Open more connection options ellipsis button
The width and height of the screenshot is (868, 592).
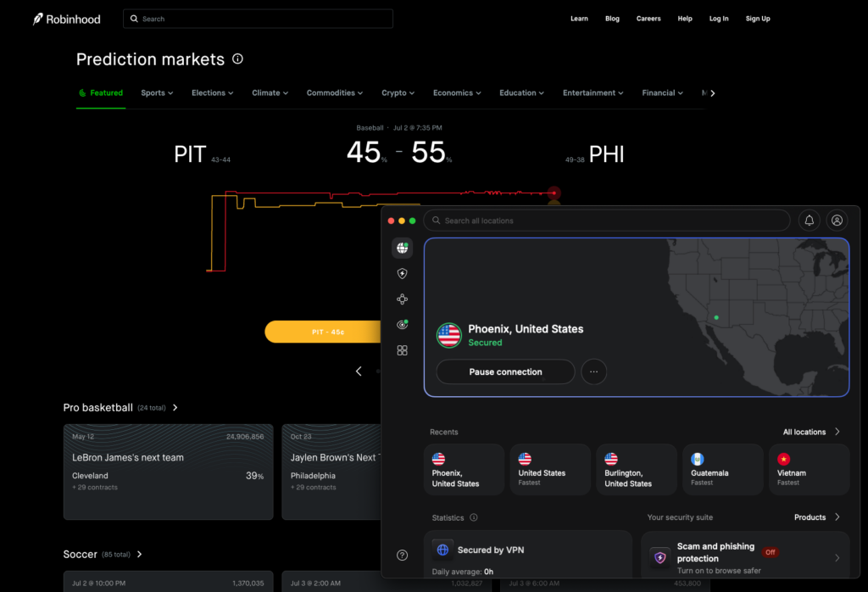[x=594, y=371]
